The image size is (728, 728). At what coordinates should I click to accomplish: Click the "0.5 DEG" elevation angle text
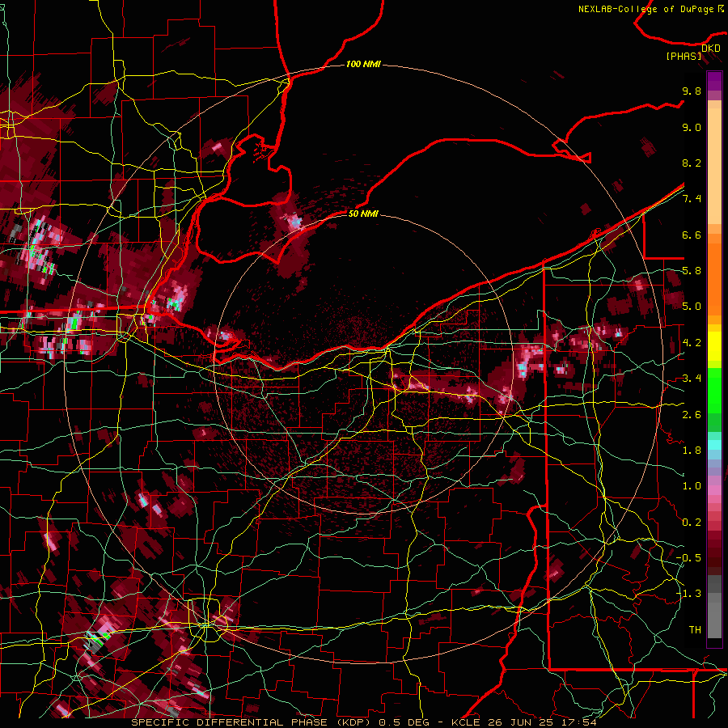tap(404, 722)
